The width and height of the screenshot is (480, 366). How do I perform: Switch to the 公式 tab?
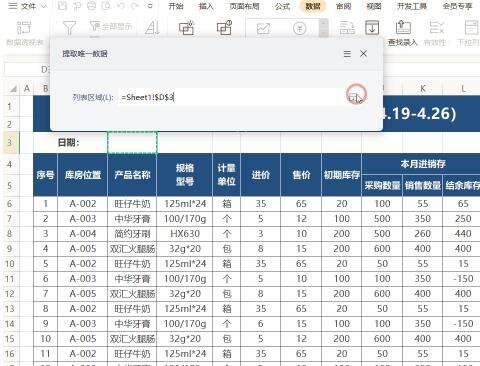(282, 6)
